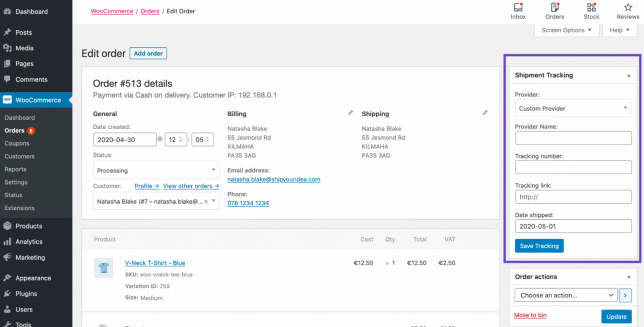Open the Inbox icon in top bar
644x327 pixels.
pyautogui.click(x=518, y=8)
